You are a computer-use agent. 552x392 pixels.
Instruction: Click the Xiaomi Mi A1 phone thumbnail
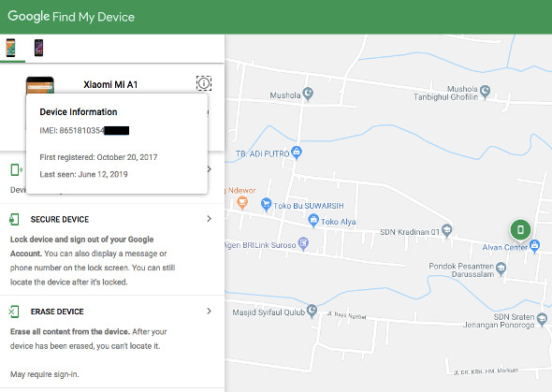click(x=40, y=85)
